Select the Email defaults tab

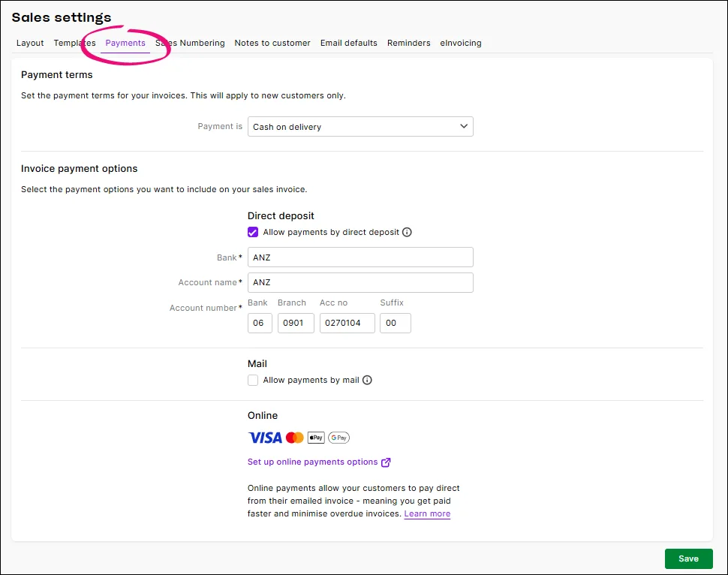348,43
